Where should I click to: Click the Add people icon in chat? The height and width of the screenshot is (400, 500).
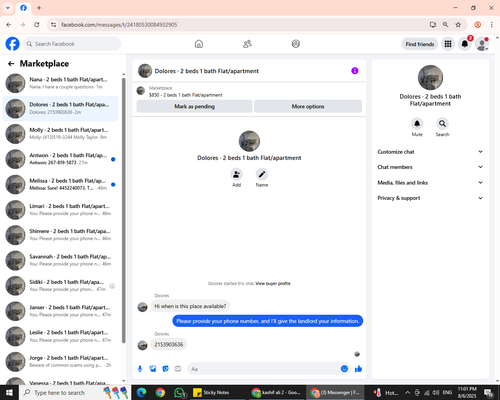point(236,174)
